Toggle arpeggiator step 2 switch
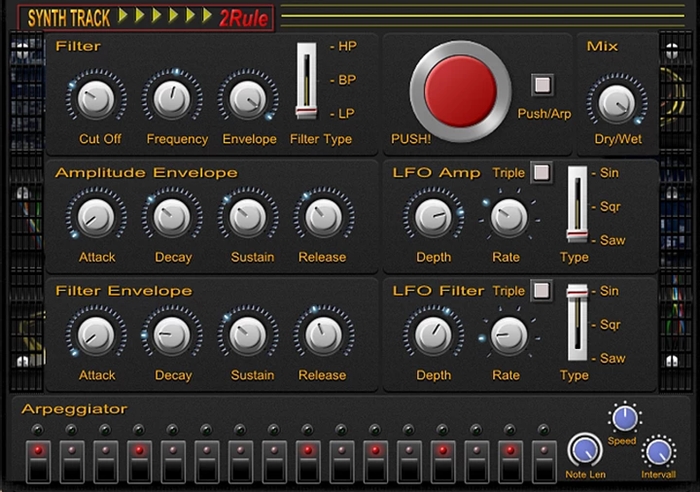The image size is (700, 492). (72, 462)
